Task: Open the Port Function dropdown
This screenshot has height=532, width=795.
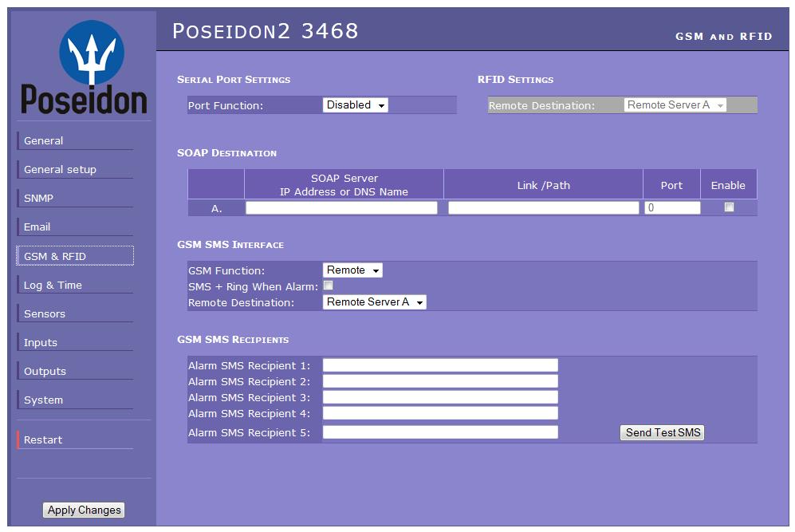Action: click(x=356, y=105)
